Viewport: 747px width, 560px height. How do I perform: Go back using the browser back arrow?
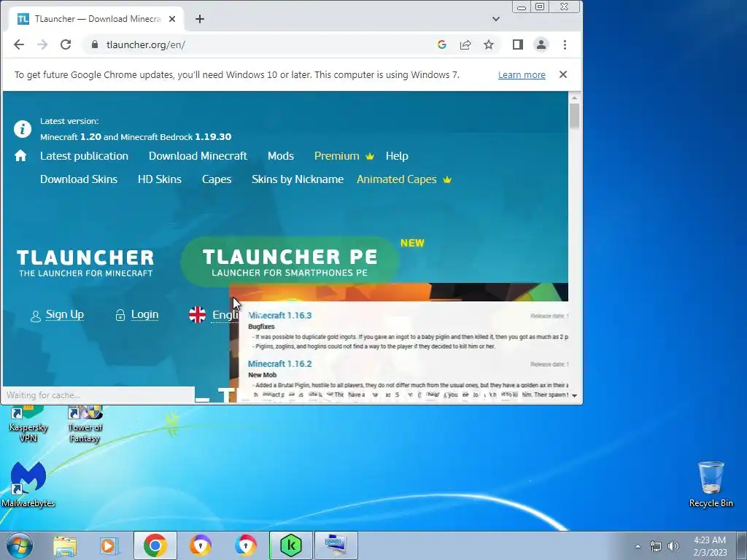(x=18, y=44)
